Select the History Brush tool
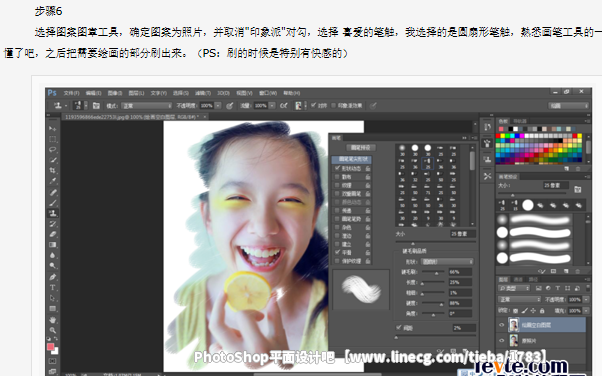Image resolution: width=602 pixels, height=376 pixels. 53,224
